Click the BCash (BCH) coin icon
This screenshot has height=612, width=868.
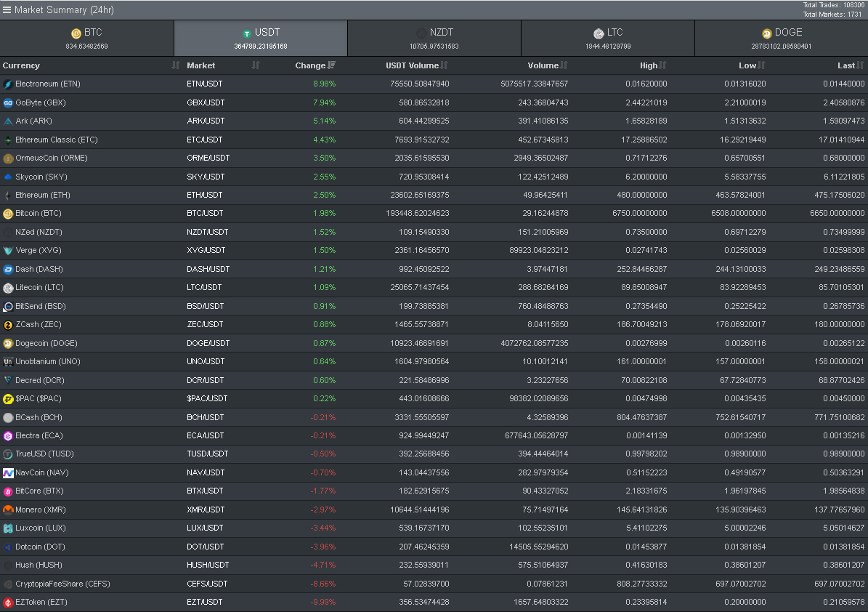click(8, 418)
